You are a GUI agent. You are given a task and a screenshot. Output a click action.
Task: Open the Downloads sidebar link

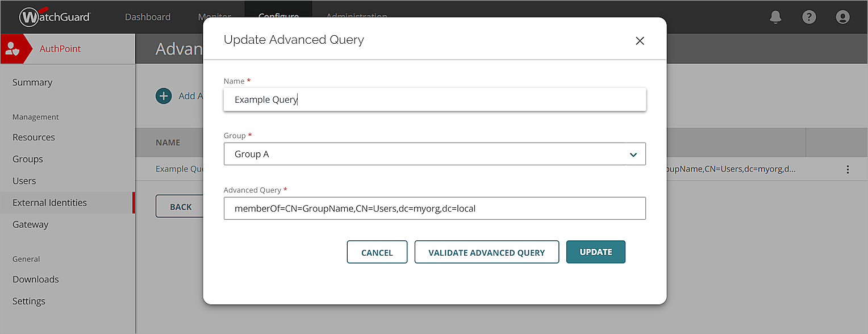click(36, 279)
